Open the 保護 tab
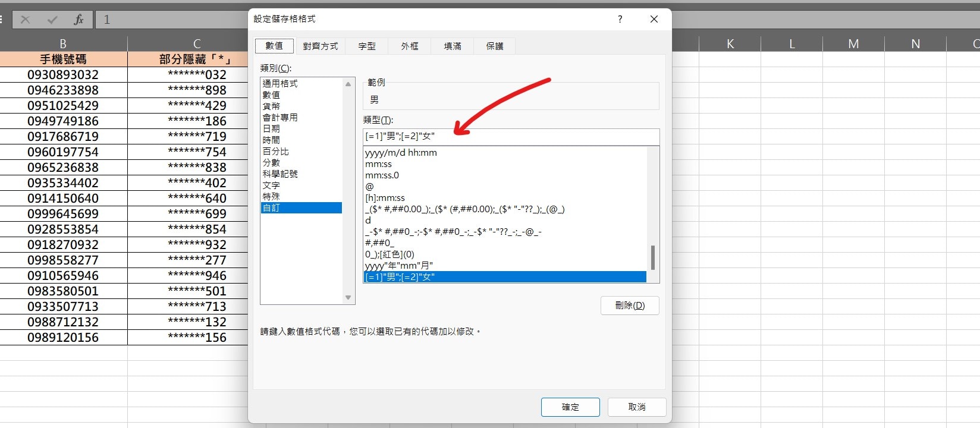Viewport: 980px width, 428px height. coord(495,46)
